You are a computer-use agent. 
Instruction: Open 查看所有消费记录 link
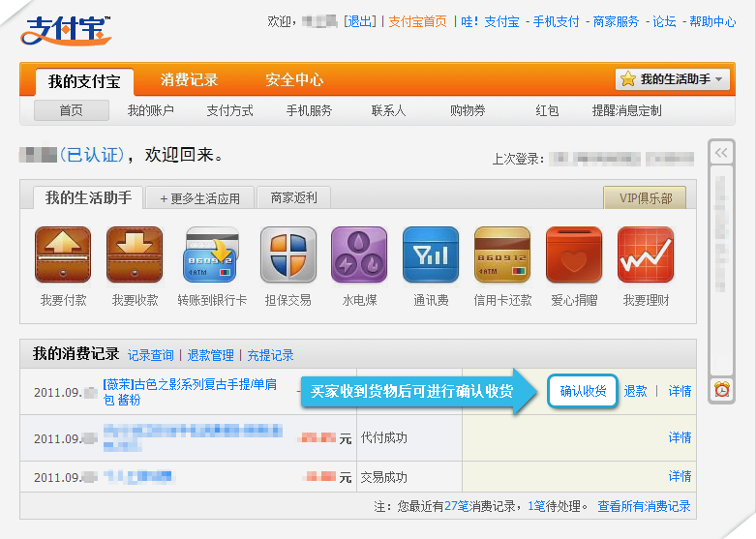644,506
